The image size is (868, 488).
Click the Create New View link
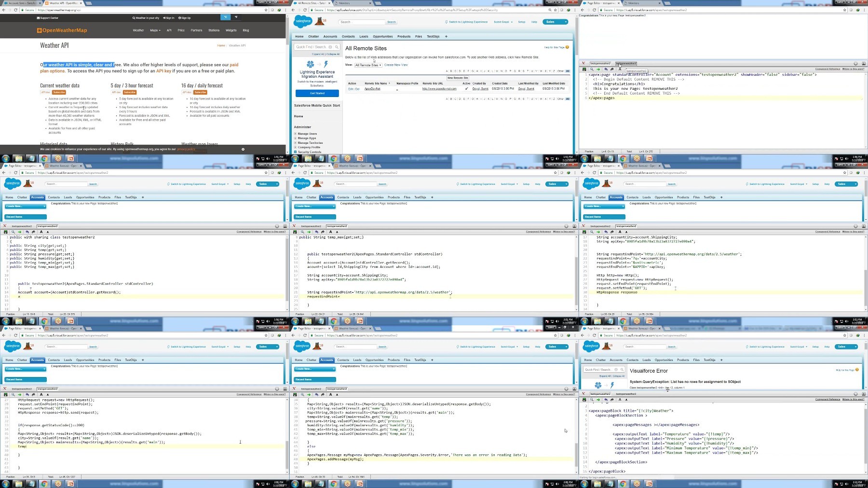[396, 65]
